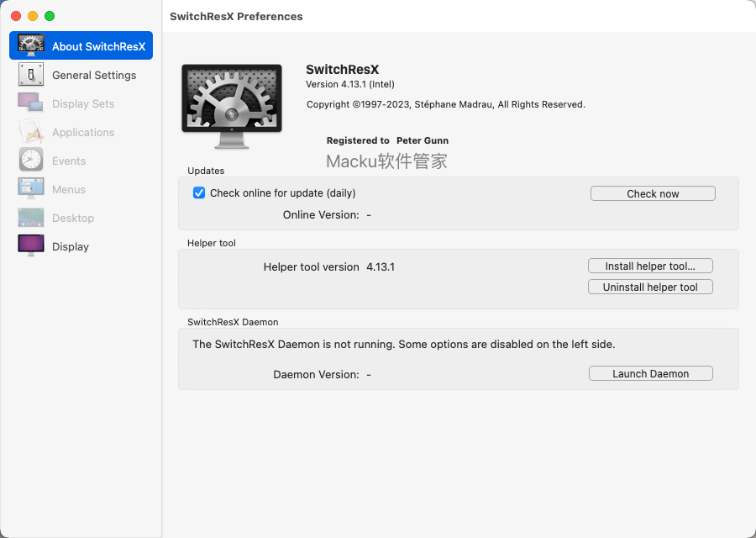Click the large SwitchResX gear logo

pos(232,106)
